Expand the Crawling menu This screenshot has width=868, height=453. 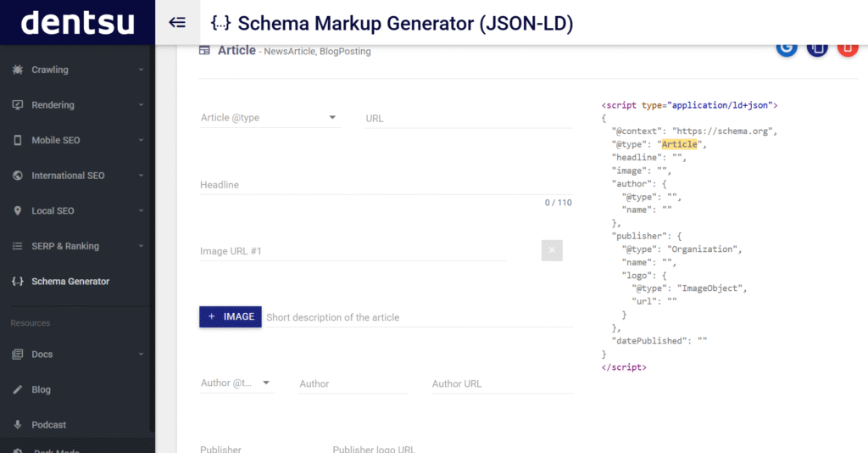click(142, 70)
